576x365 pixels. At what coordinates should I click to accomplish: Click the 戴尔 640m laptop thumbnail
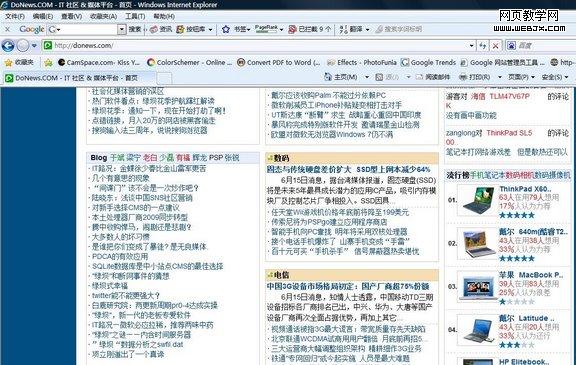[x=479, y=243]
